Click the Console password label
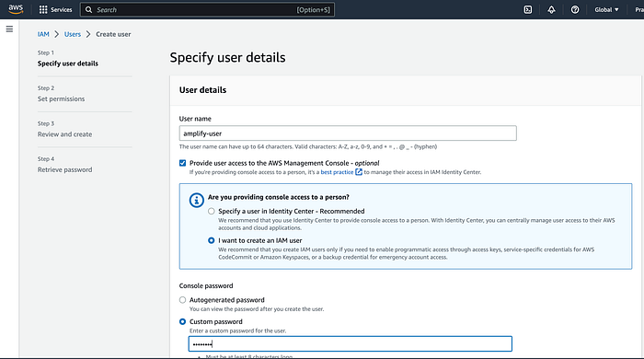The image size is (644, 359). pos(206,285)
